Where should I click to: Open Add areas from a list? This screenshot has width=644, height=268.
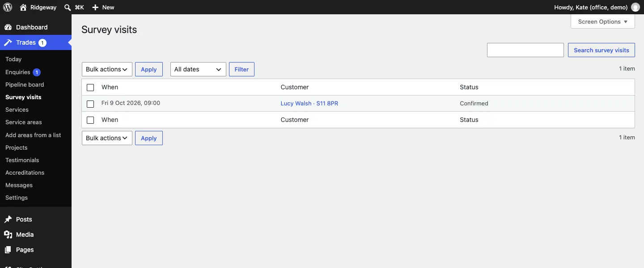(x=33, y=135)
